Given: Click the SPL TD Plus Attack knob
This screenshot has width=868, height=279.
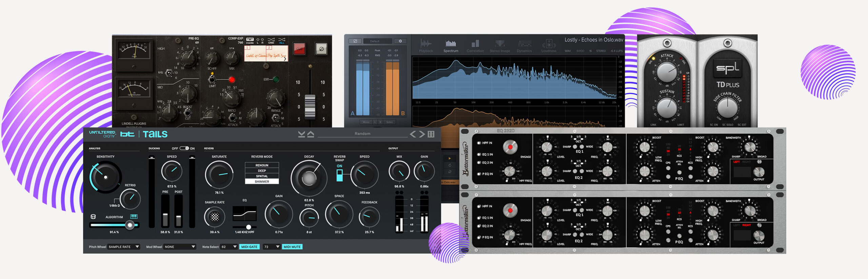Looking at the screenshot, I should coord(667,72).
